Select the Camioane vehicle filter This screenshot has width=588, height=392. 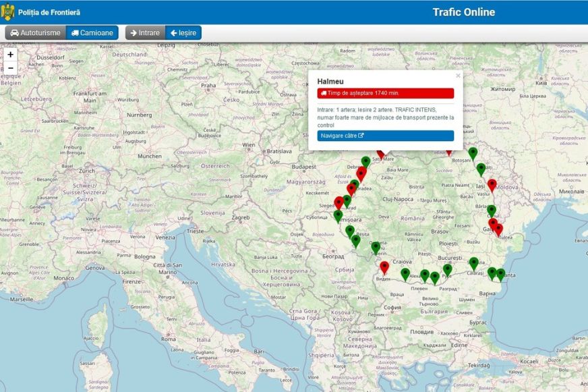(92, 32)
